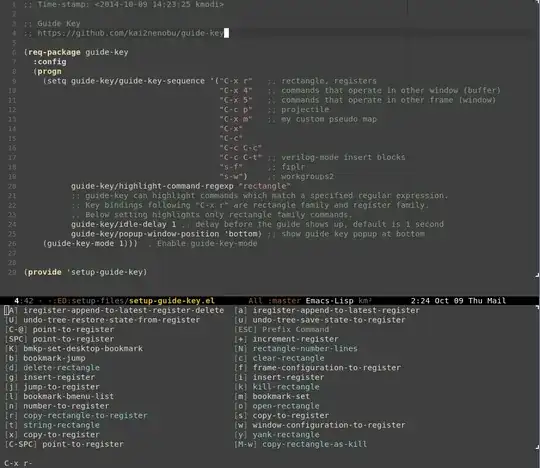This screenshot has width=540, height=468.
Task: Click the "s-w" workgroups2 entry
Action: [233, 177]
